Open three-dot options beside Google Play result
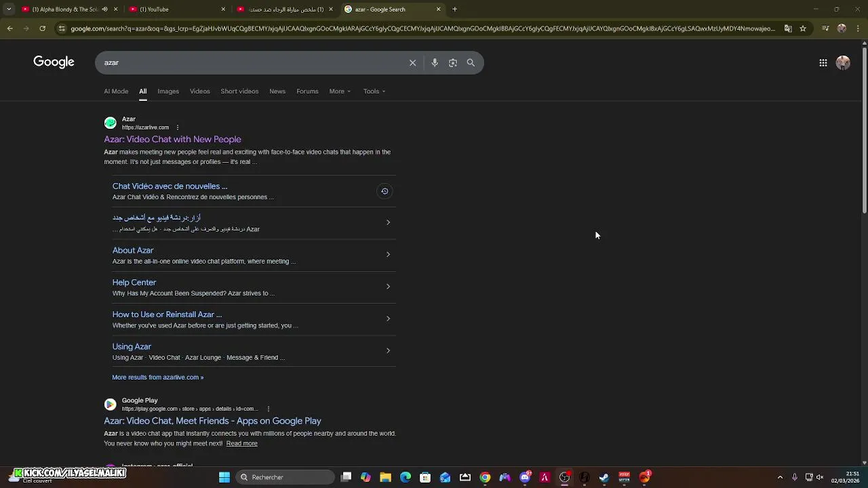This screenshot has height=488, width=868. pyautogui.click(x=269, y=409)
